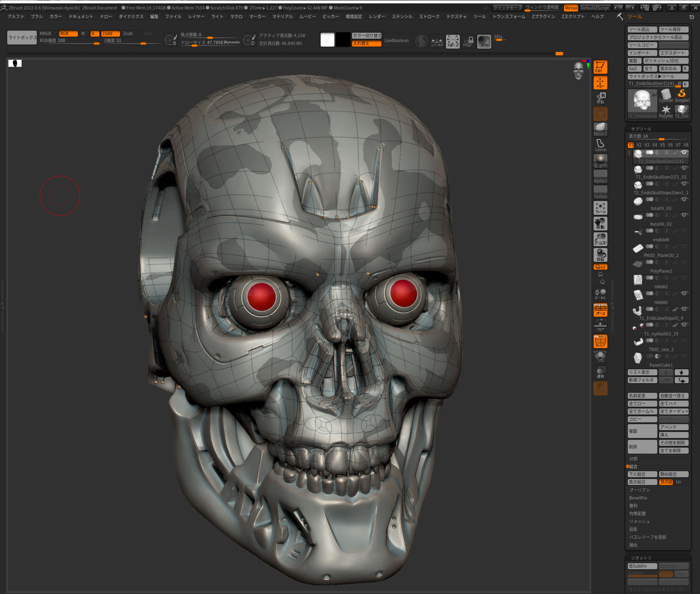Open the Material (マテリアル) menu
Screen dimensions: 700x594
point(283,16)
